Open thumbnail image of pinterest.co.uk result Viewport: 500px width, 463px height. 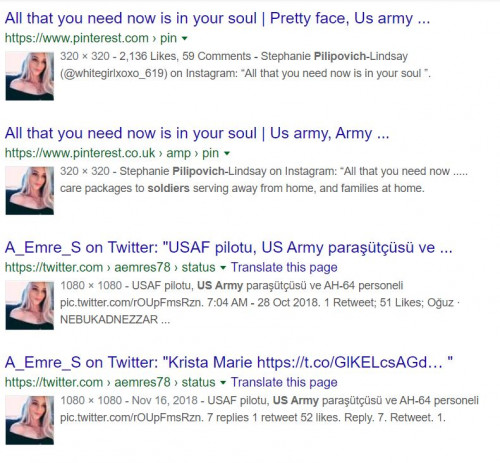coord(30,191)
